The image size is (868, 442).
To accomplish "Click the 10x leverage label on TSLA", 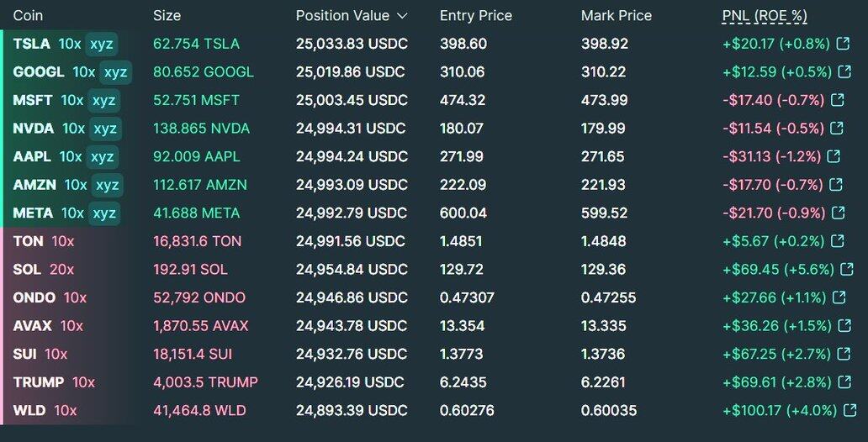I will click(x=70, y=44).
